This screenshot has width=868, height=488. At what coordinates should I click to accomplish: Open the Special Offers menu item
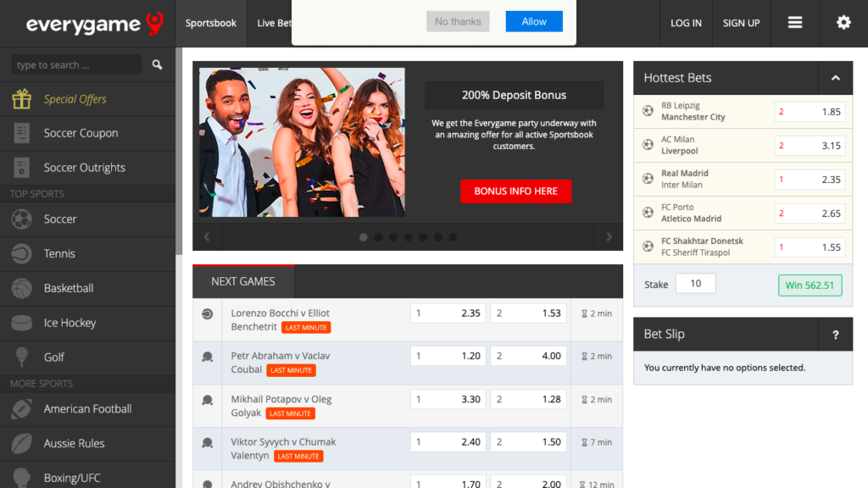[x=87, y=99]
